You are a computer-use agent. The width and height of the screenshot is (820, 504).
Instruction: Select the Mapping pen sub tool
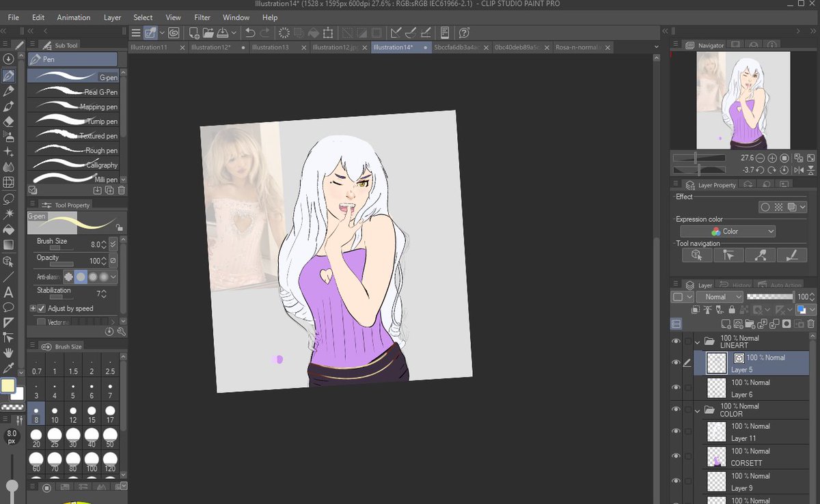point(73,107)
